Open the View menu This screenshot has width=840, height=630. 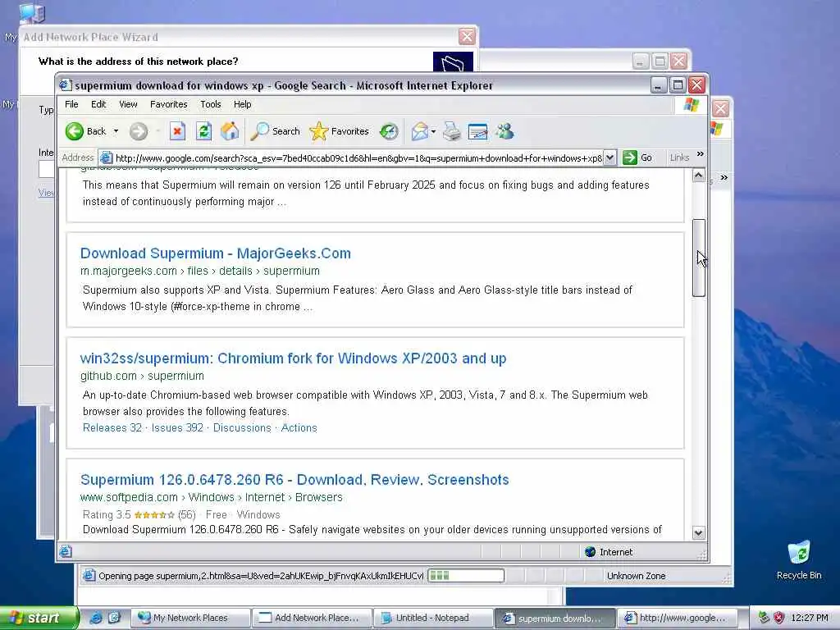(128, 104)
